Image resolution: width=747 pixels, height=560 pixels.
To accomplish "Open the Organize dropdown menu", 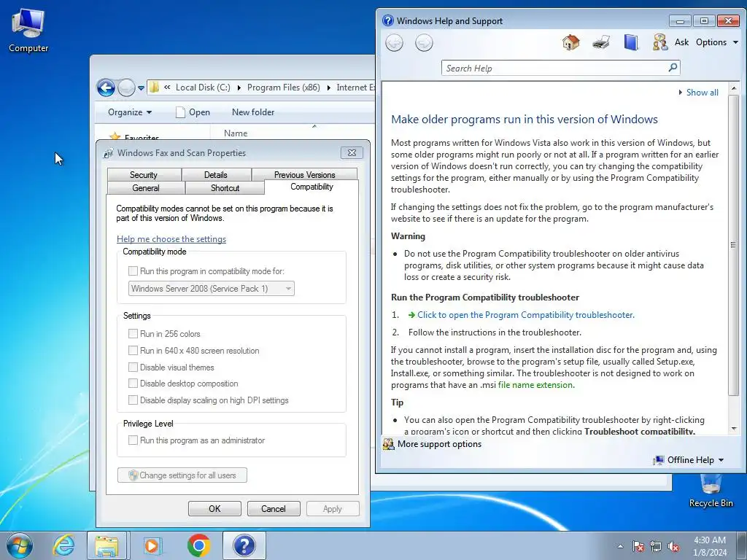I will tap(130, 112).
